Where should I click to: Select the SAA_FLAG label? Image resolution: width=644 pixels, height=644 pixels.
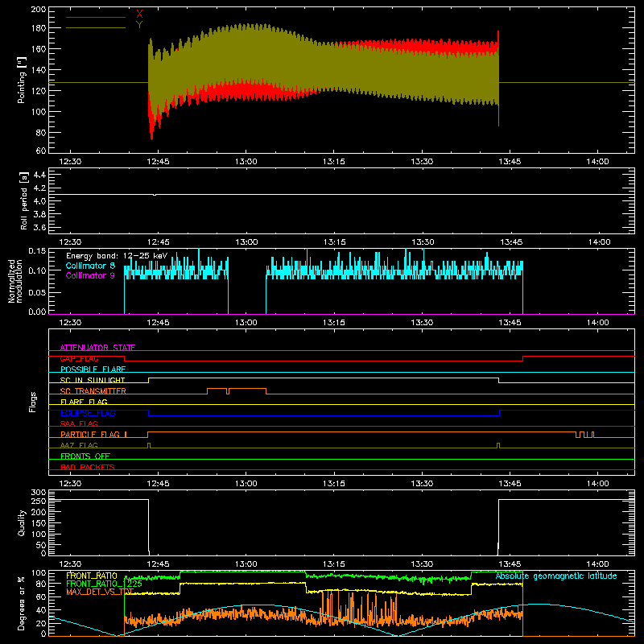(x=79, y=424)
